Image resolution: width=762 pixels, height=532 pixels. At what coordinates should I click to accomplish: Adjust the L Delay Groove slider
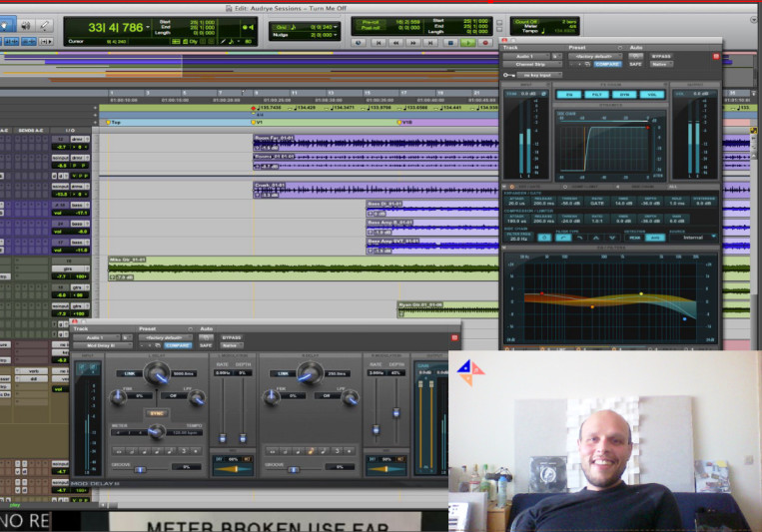click(x=140, y=470)
